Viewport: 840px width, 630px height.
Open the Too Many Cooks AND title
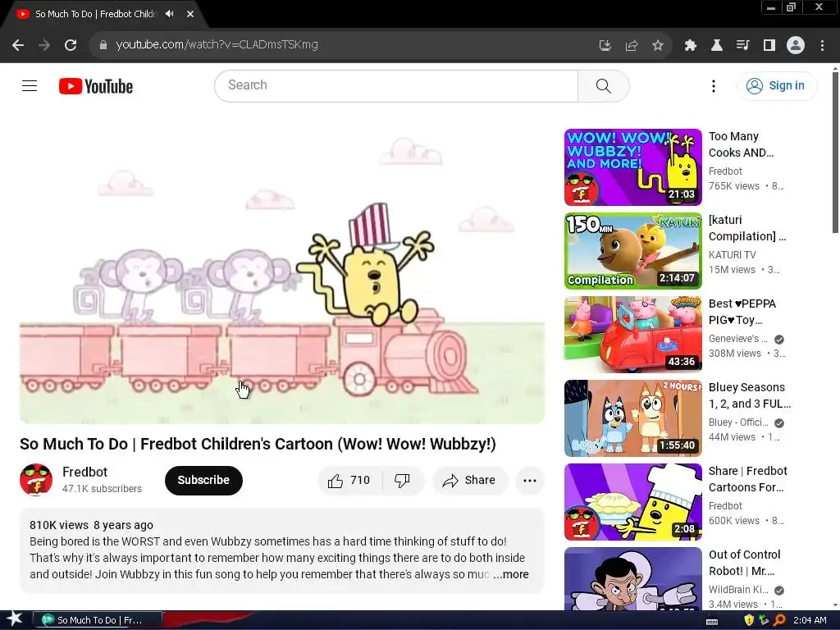point(741,144)
